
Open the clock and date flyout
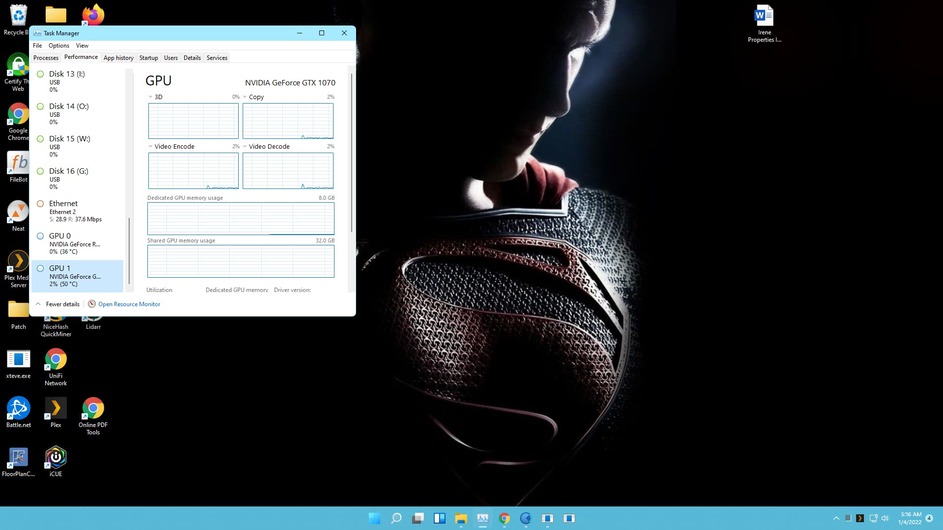click(x=910, y=518)
